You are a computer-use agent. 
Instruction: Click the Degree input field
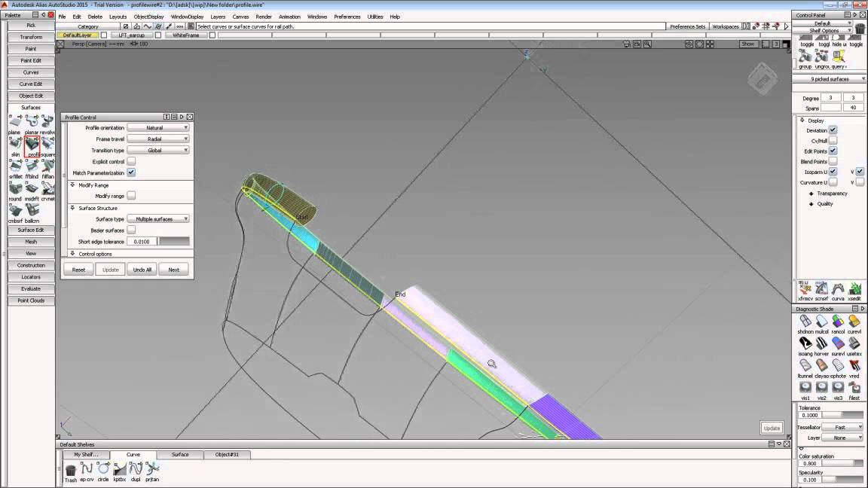830,97
